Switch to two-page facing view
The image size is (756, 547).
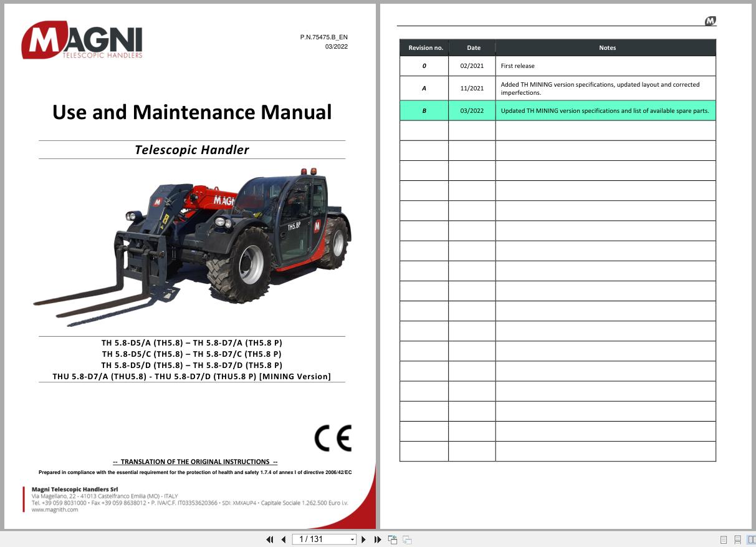pyautogui.click(x=750, y=540)
